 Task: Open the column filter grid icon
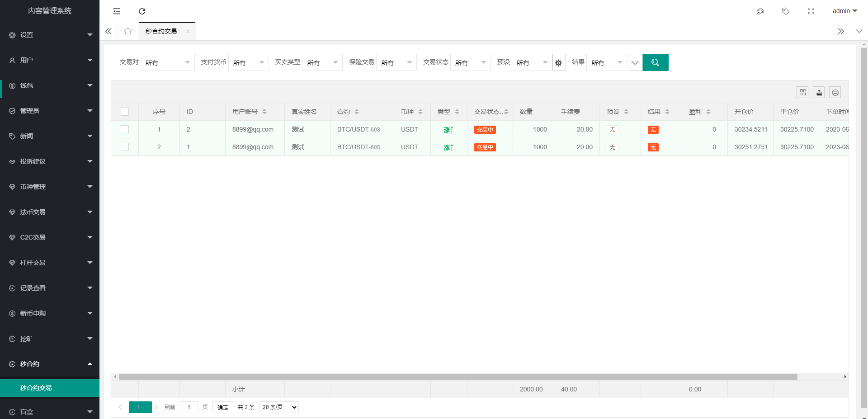(x=803, y=93)
